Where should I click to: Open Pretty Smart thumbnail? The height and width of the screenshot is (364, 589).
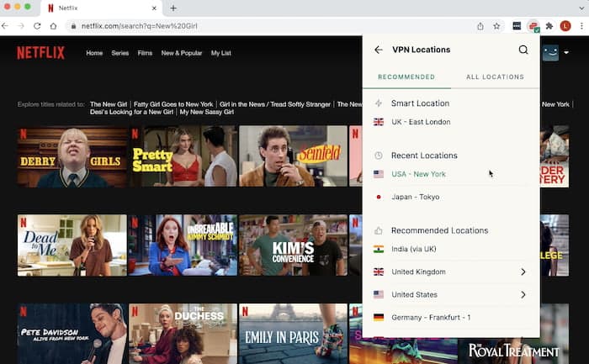(x=183, y=156)
